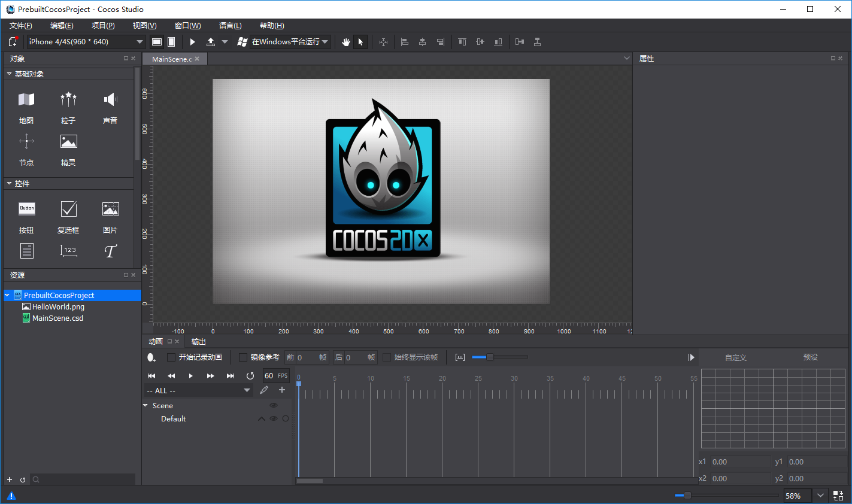
Task: Collapse the PrebuiltCocosProject tree node
Action: click(7, 296)
